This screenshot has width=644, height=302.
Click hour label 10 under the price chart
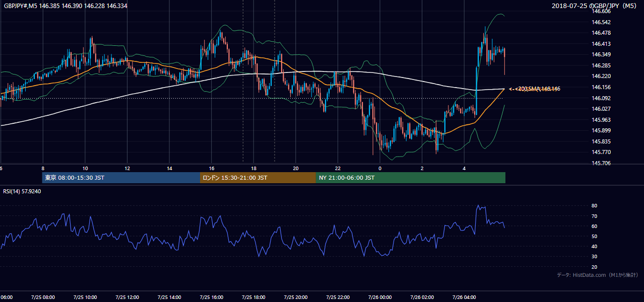click(85, 168)
